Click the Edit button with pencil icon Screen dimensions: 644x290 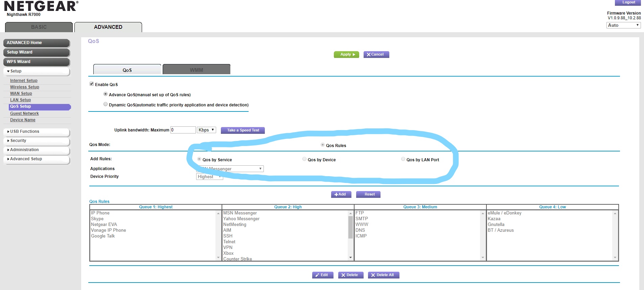pos(322,275)
